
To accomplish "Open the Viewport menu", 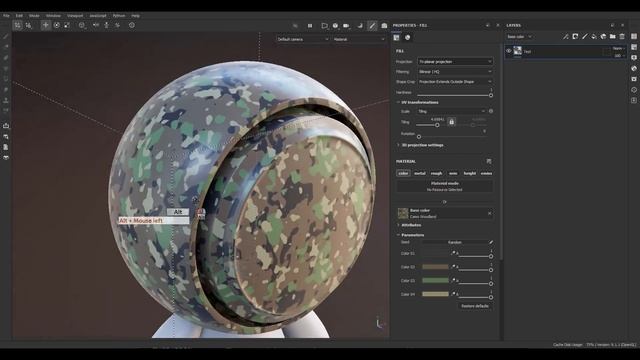I will coord(75,16).
